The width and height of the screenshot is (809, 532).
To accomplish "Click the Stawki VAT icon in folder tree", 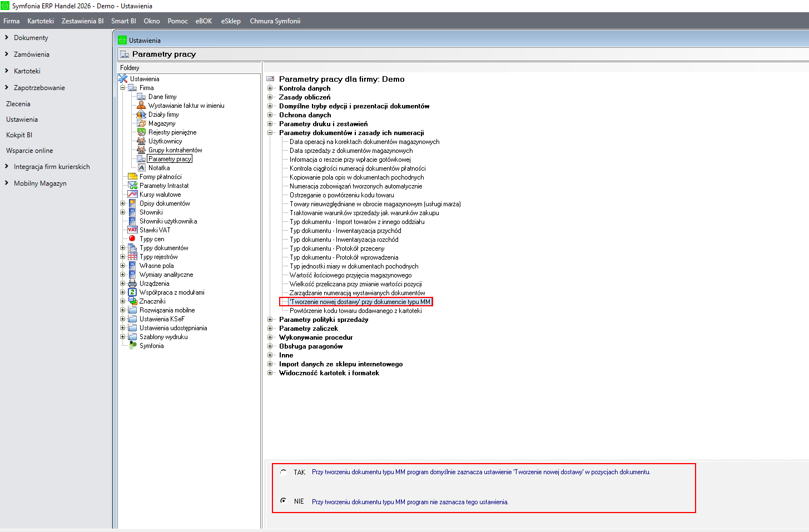I will coord(132,230).
